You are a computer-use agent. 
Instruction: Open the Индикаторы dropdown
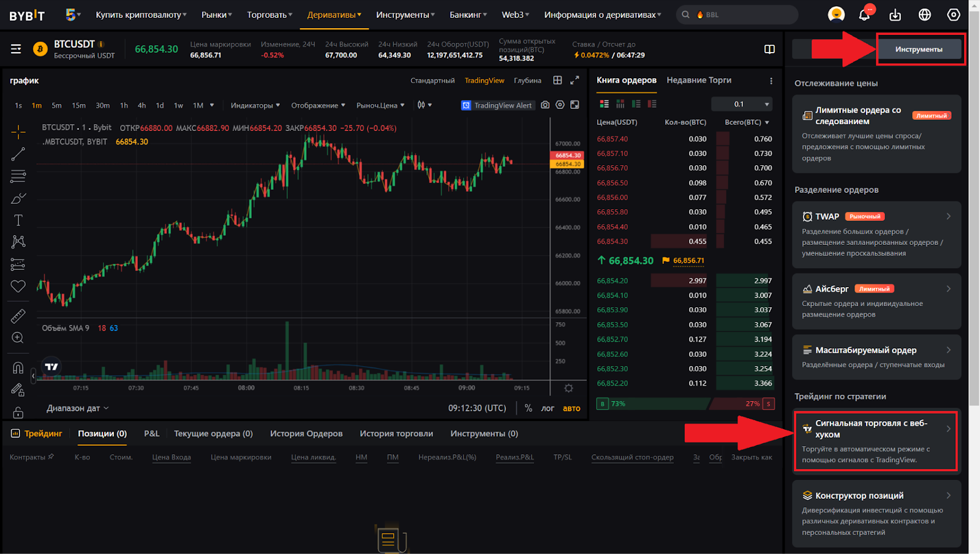[255, 105]
